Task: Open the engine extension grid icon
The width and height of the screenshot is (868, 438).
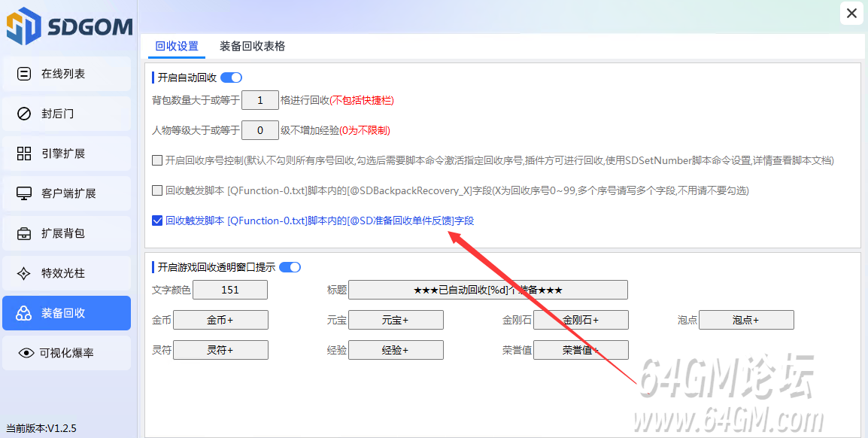Action: (x=24, y=154)
